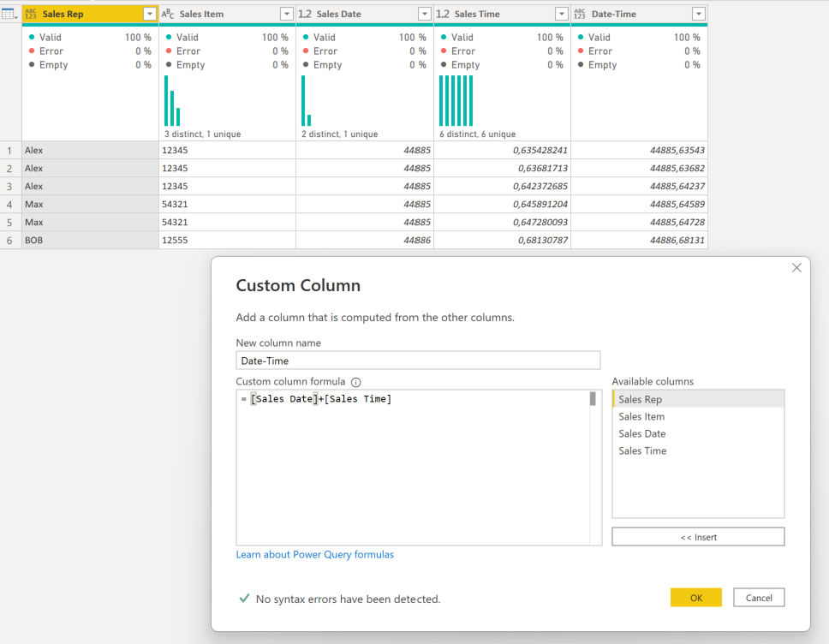Change Sales Date column data type icon
Image resolution: width=829 pixels, height=644 pixels.
pyautogui.click(x=305, y=15)
